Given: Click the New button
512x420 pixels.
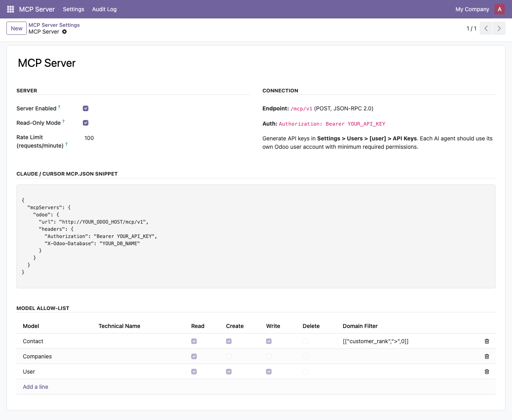Looking at the screenshot, I should point(17,28).
